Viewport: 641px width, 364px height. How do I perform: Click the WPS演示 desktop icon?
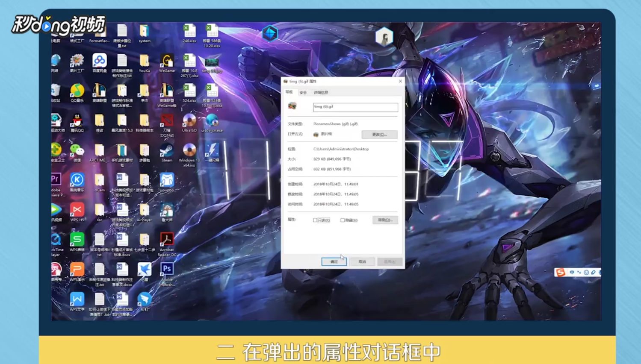(77, 273)
